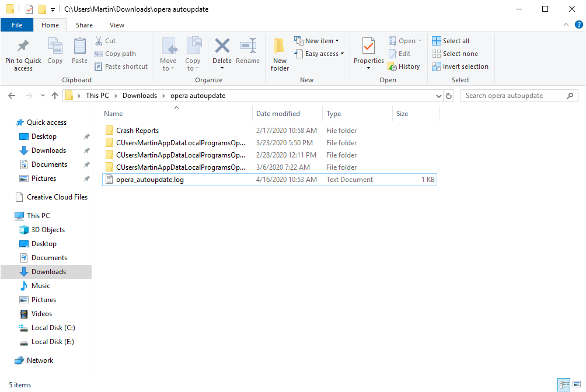
Task: Click Downloads in the address breadcrumb
Action: 139,96
